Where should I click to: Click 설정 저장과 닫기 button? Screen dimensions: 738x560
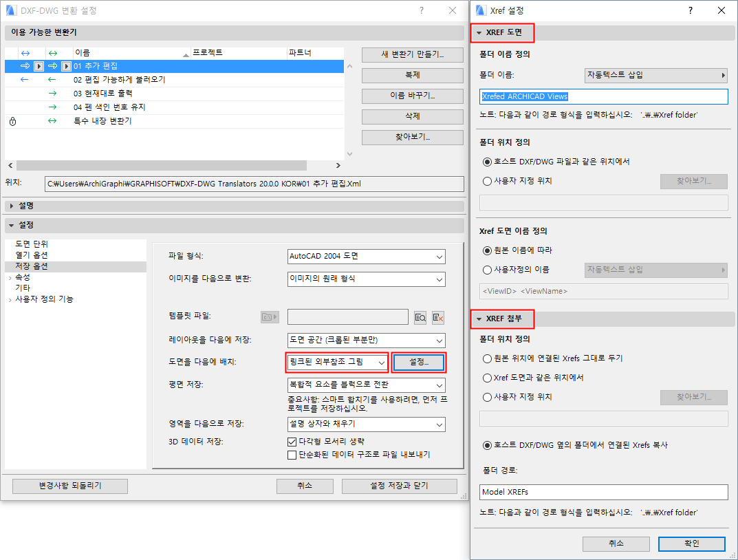coord(399,486)
